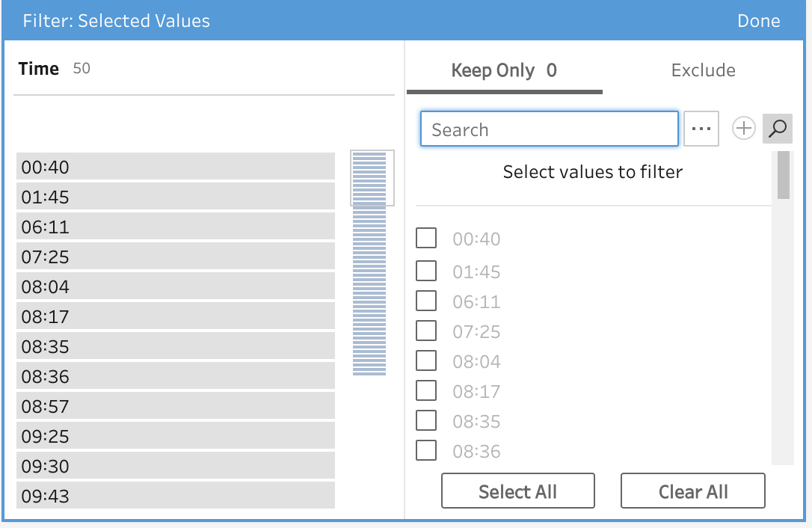812x528 pixels.
Task: Switch to the Exclude tab
Action: tap(703, 71)
